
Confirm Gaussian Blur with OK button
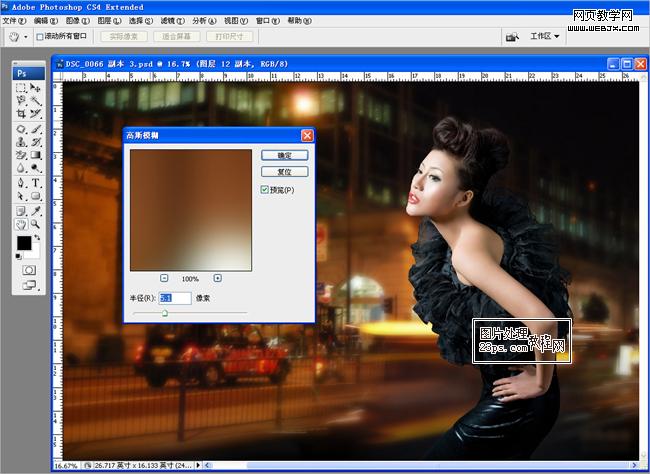coord(284,156)
